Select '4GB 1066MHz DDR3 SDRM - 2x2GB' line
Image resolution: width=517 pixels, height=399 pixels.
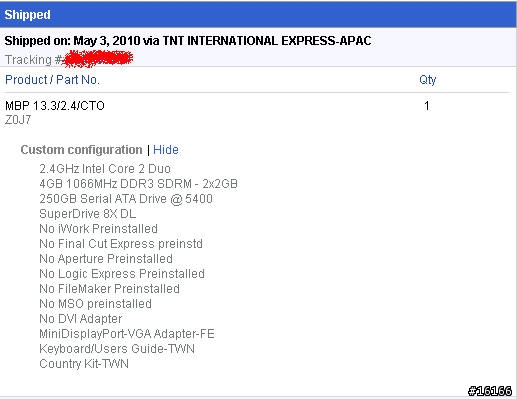138,184
